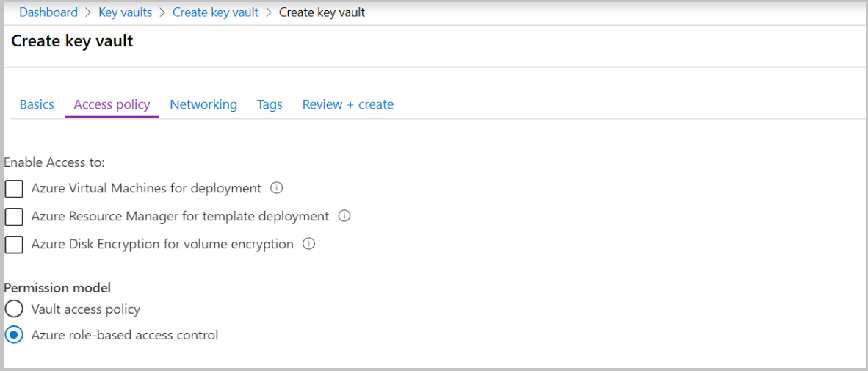Screen dimensions: 868x371
Task: Tick Azure Disk Encryption for volume encryption
Action: click(x=14, y=245)
